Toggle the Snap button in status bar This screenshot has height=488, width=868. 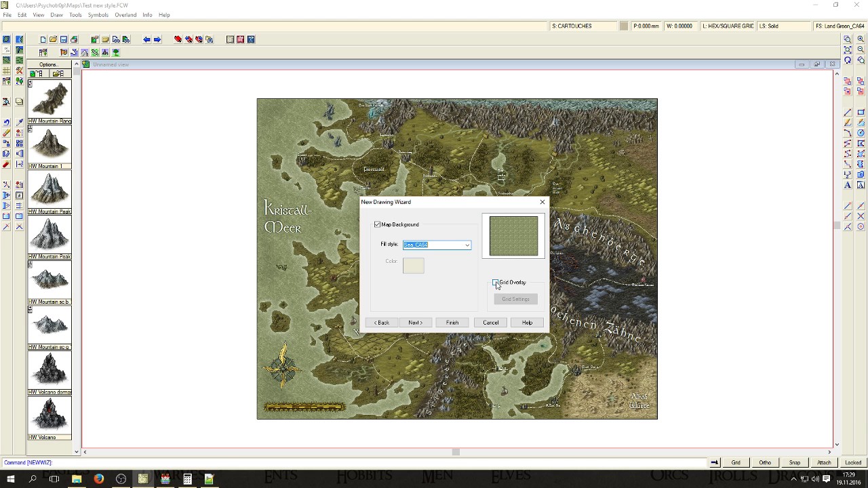click(x=795, y=462)
